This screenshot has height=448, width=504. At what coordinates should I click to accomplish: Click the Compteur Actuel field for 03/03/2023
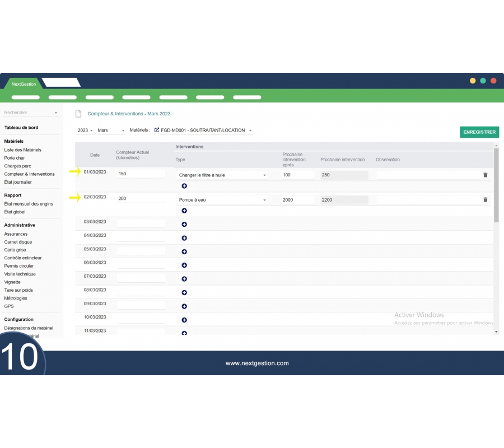coord(141,223)
